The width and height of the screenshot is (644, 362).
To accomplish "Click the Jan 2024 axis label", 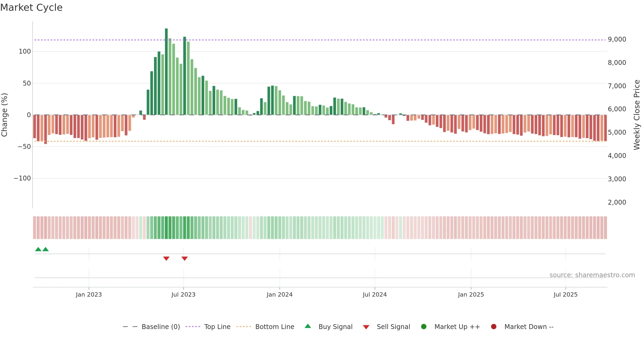I will click(280, 295).
